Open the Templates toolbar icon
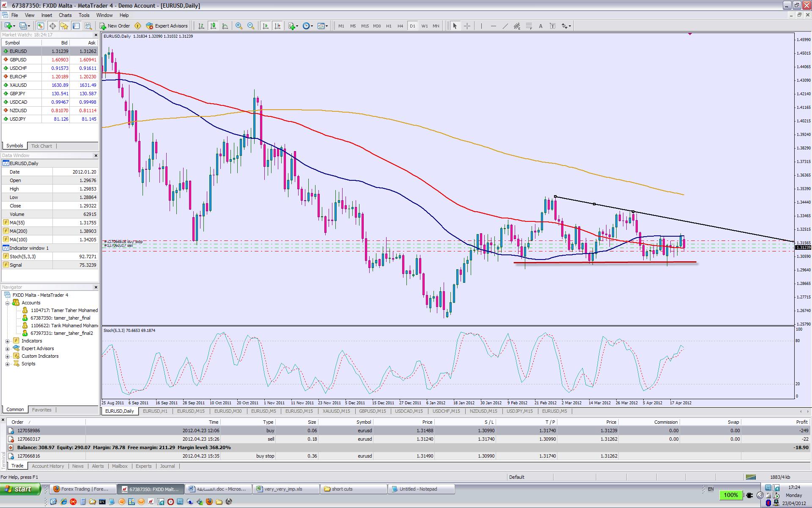Screen dimensions: 812x508 (x=321, y=26)
